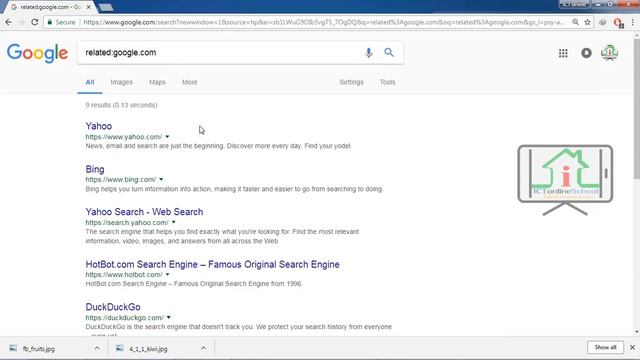Open the 4_1_1_kiwi.jpg download file
This screenshot has height=360, width=640.
click(x=148, y=349)
